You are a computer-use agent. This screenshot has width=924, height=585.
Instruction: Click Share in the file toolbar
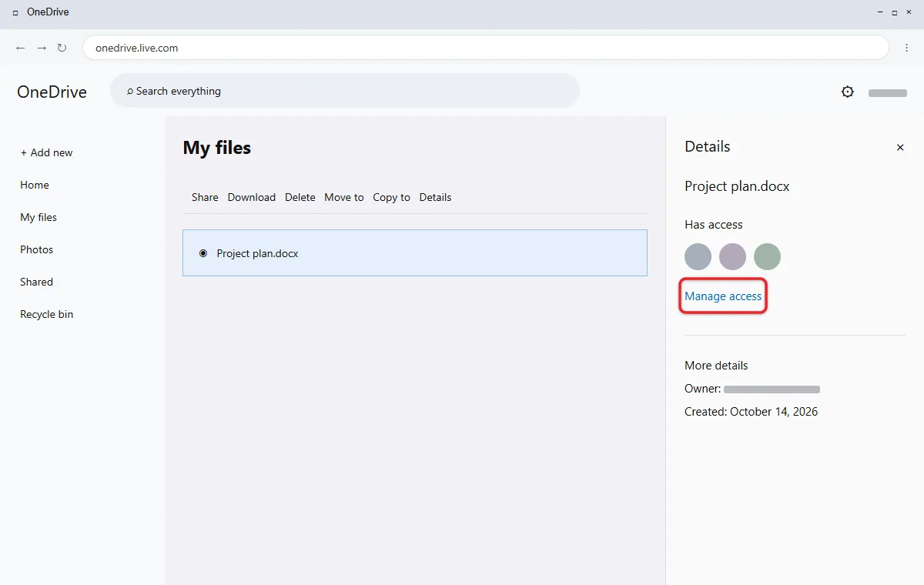point(205,197)
